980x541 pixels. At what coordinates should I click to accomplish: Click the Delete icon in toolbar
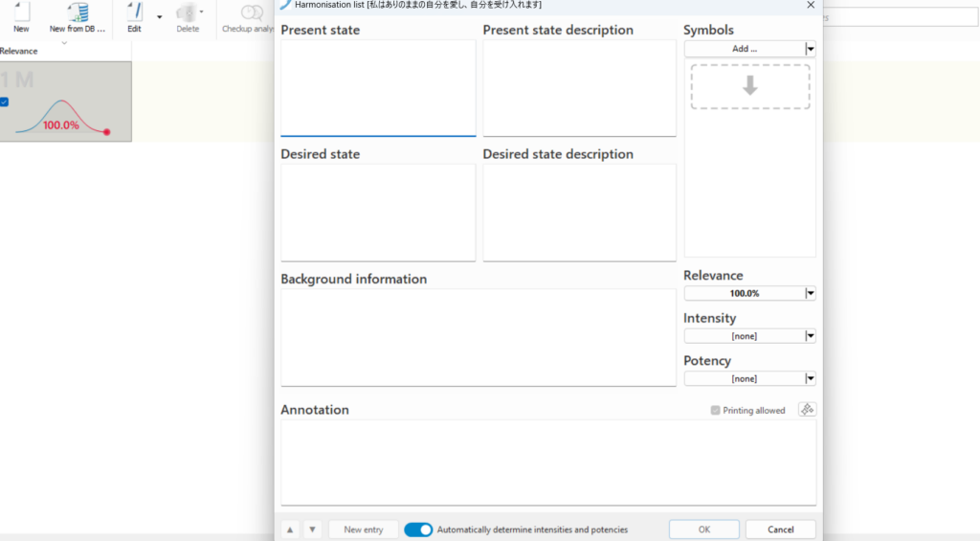coord(188,12)
